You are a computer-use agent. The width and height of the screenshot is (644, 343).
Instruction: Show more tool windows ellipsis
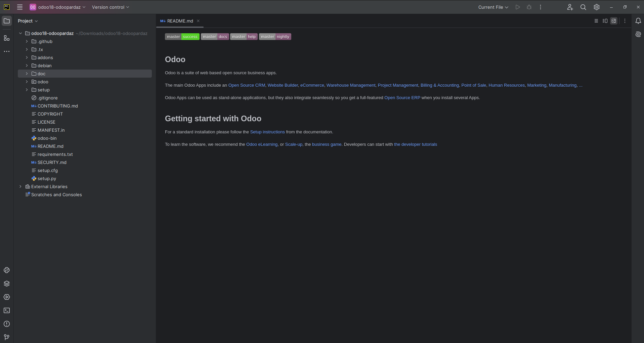coord(7,51)
